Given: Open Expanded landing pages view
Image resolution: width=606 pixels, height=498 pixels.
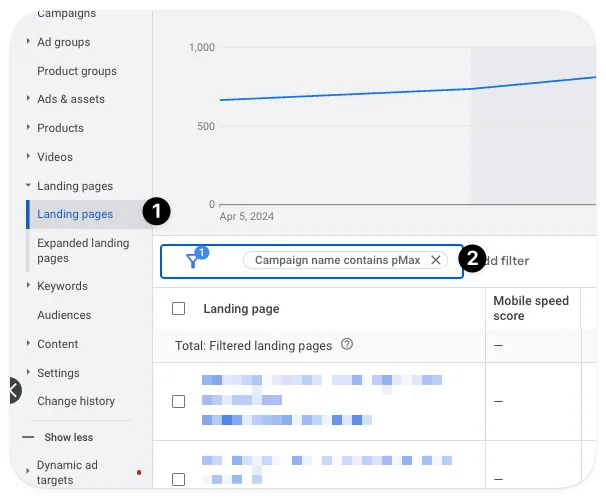Looking at the screenshot, I should 83,250.
